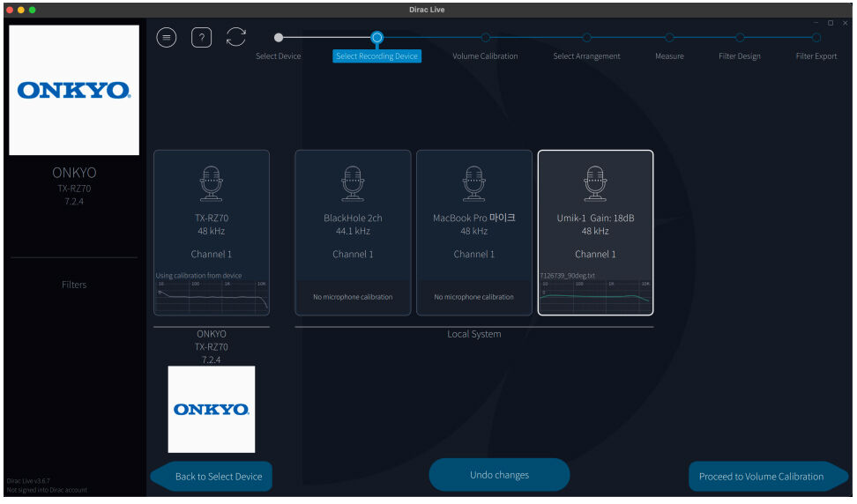Click the Filter Export label
The image size is (857, 504).
(816, 56)
